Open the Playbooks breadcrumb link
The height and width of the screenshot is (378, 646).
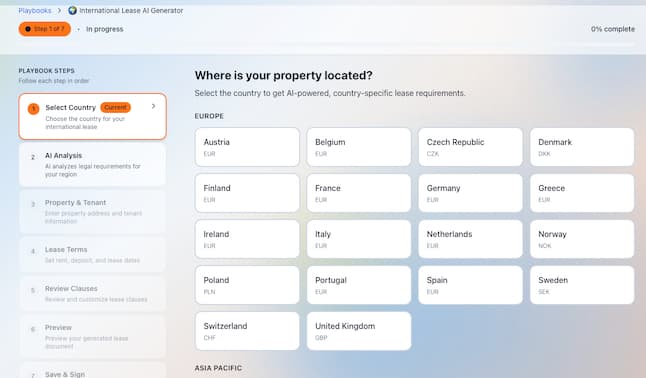point(35,10)
